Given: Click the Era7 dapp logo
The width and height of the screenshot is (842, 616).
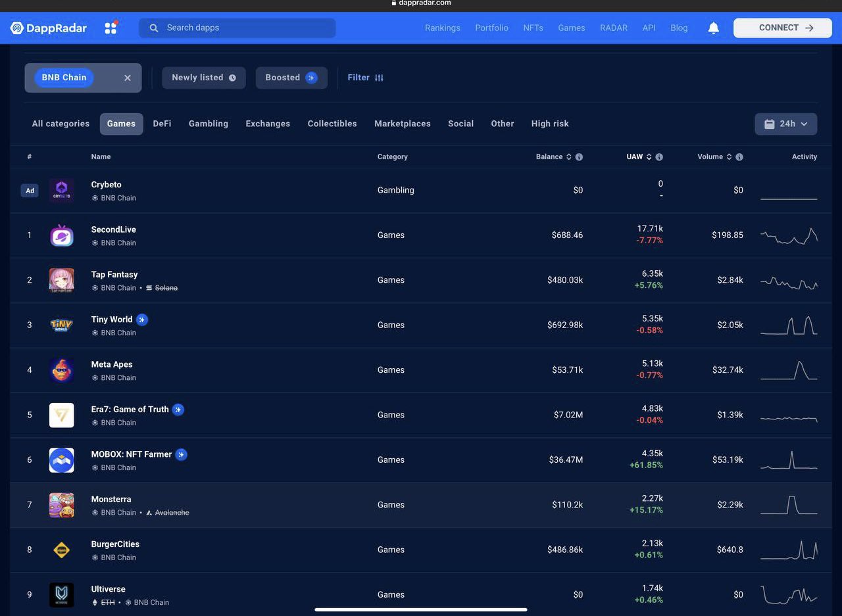Looking at the screenshot, I should (x=61, y=415).
